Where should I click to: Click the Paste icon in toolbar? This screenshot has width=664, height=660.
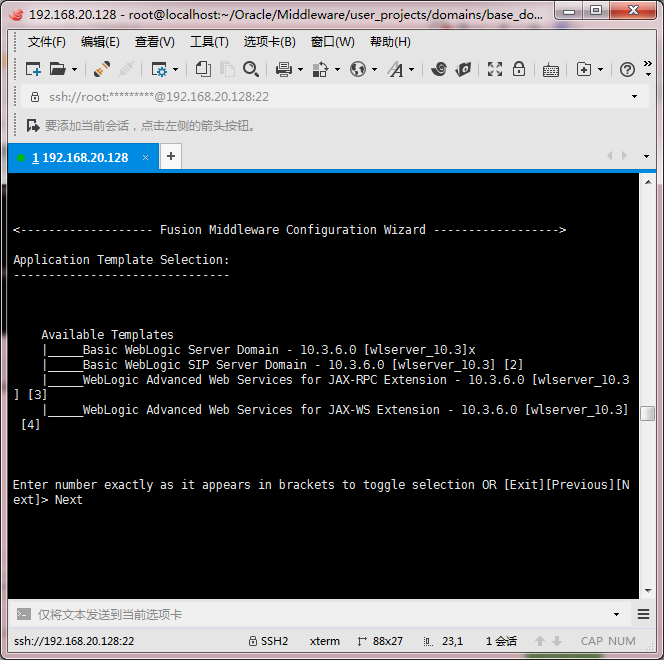[227, 69]
